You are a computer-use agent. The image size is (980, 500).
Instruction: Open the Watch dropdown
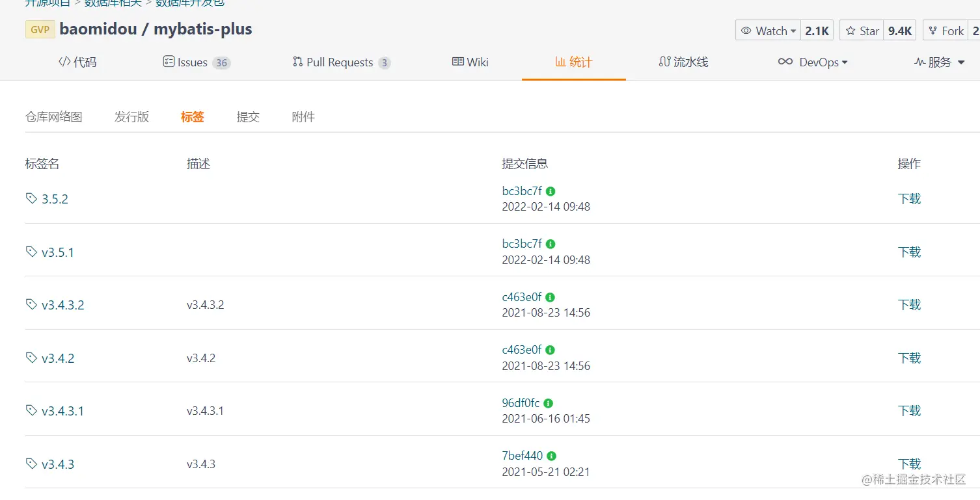click(x=768, y=31)
